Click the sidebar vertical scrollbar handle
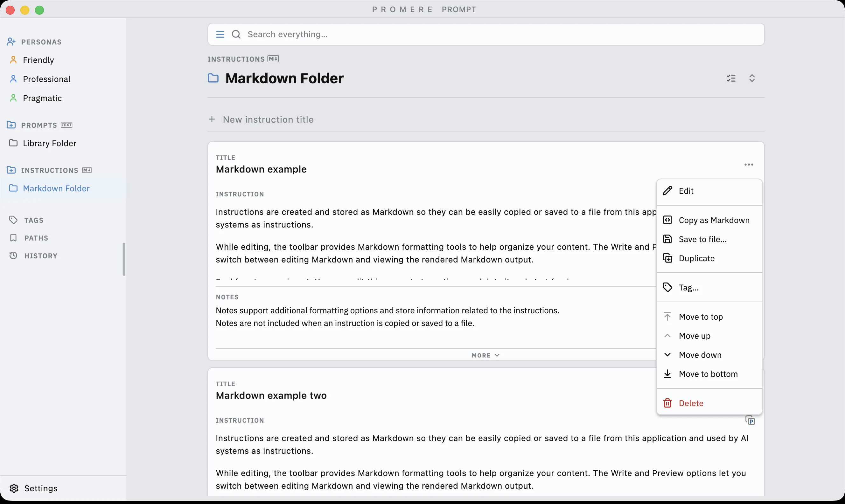 pos(124,259)
